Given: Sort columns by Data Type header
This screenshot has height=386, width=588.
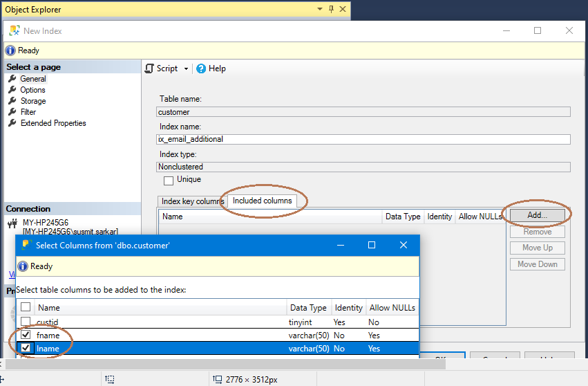Looking at the screenshot, I should (308, 308).
